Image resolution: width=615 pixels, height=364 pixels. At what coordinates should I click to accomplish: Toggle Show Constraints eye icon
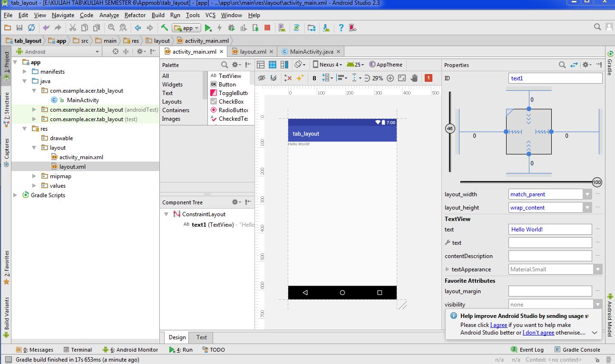coord(261,78)
